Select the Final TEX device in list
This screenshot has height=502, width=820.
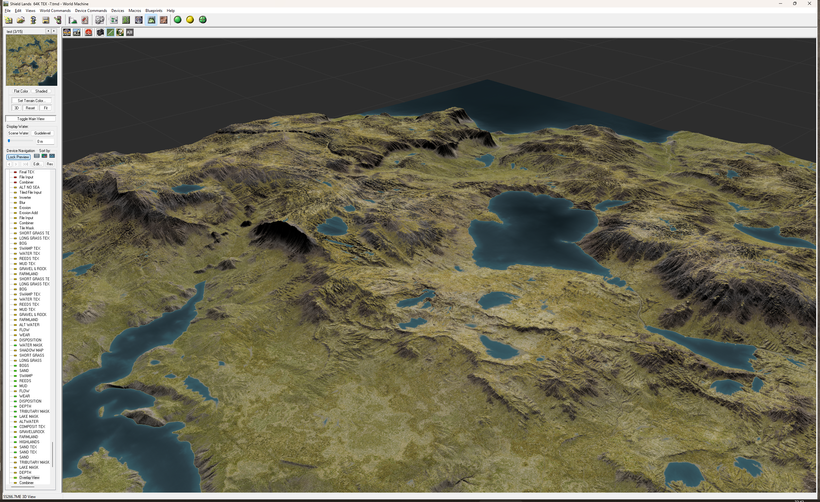coord(26,172)
